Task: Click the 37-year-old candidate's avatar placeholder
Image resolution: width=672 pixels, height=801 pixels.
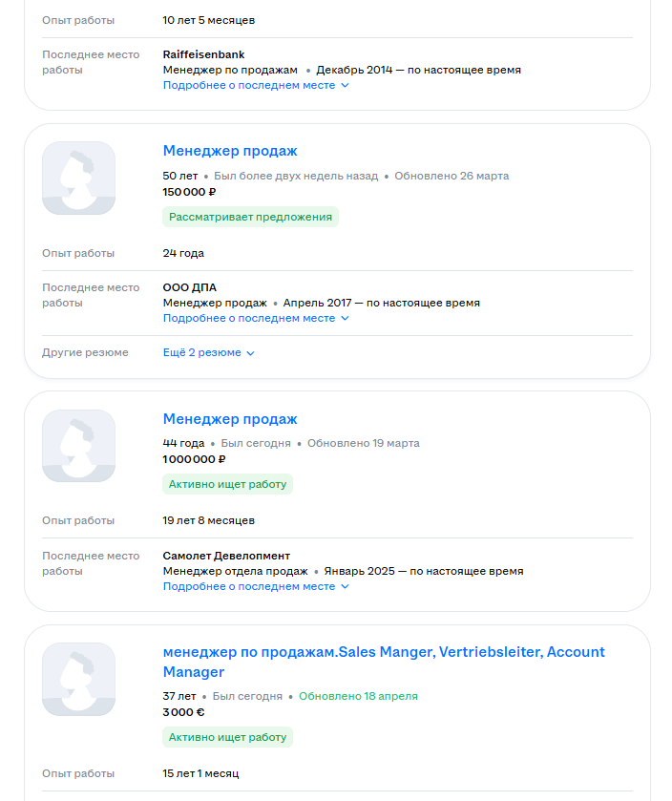Action: pyautogui.click(x=78, y=679)
